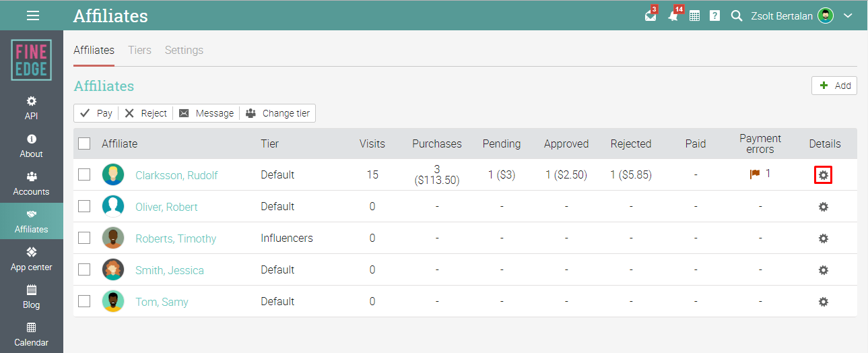Open the notifications bell icon
The height and width of the screenshot is (353, 868).
[x=673, y=16]
